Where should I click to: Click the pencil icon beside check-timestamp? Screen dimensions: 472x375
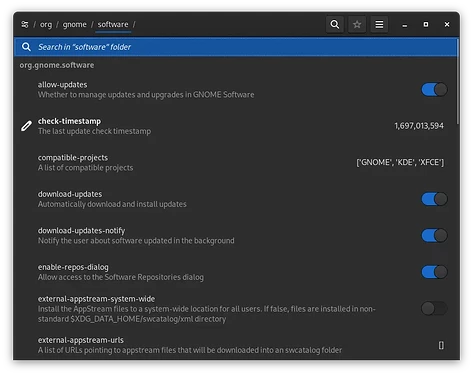pyautogui.click(x=26, y=126)
